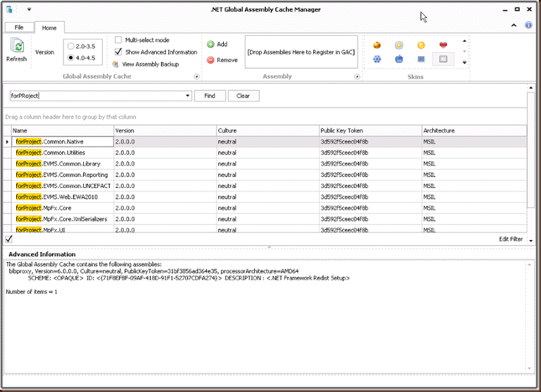Click the Edit Filter link
The height and width of the screenshot is (392, 541).
point(511,239)
